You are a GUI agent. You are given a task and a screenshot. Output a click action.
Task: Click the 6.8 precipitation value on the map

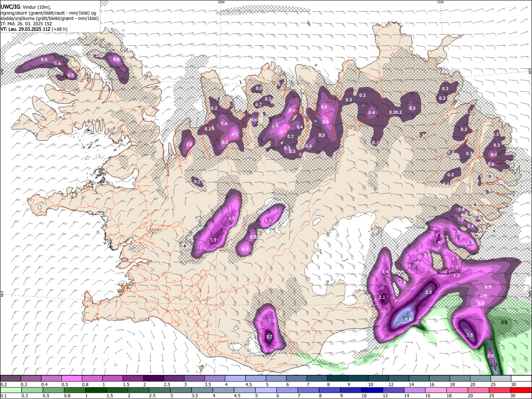tap(408, 319)
